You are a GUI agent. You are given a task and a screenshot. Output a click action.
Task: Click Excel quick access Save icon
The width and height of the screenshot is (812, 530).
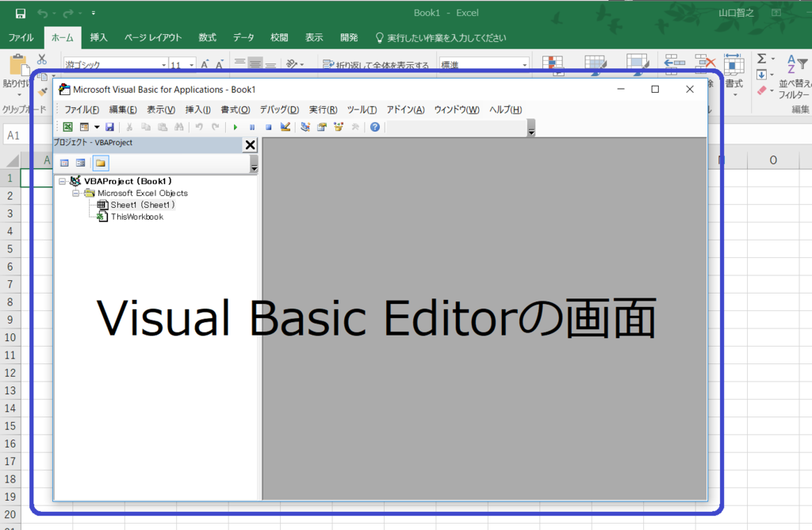pyautogui.click(x=21, y=13)
